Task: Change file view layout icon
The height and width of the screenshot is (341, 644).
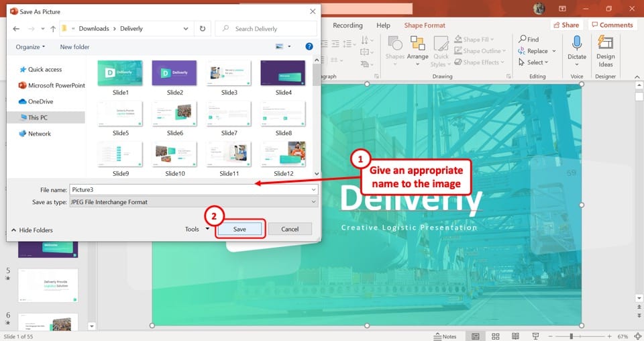Action: [x=279, y=46]
